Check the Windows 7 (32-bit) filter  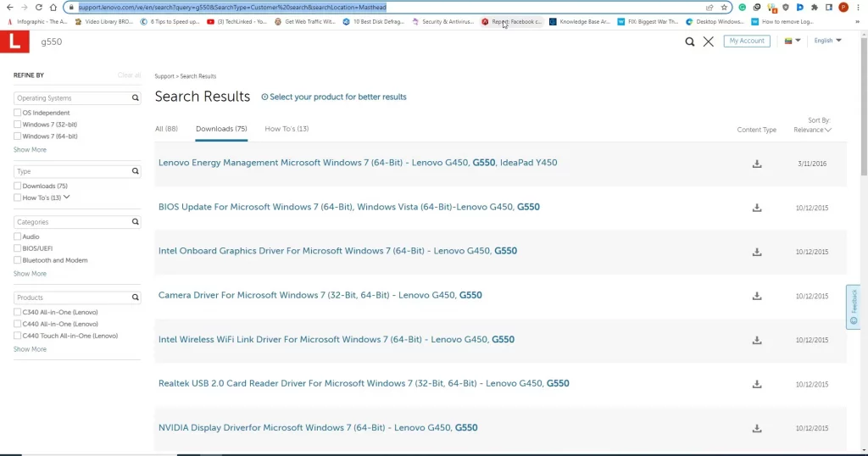point(17,125)
